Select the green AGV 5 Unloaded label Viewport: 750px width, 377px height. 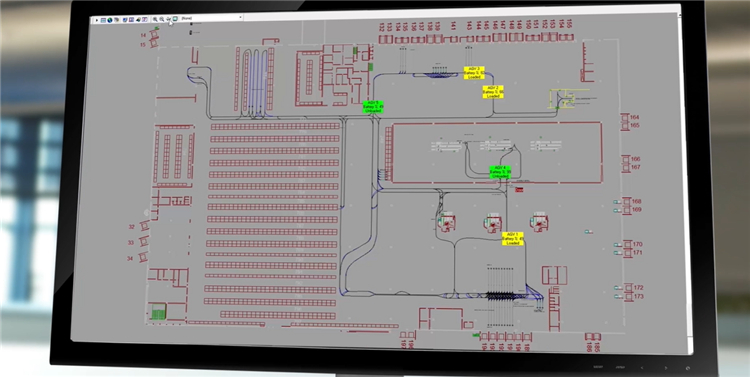pyautogui.click(x=373, y=107)
